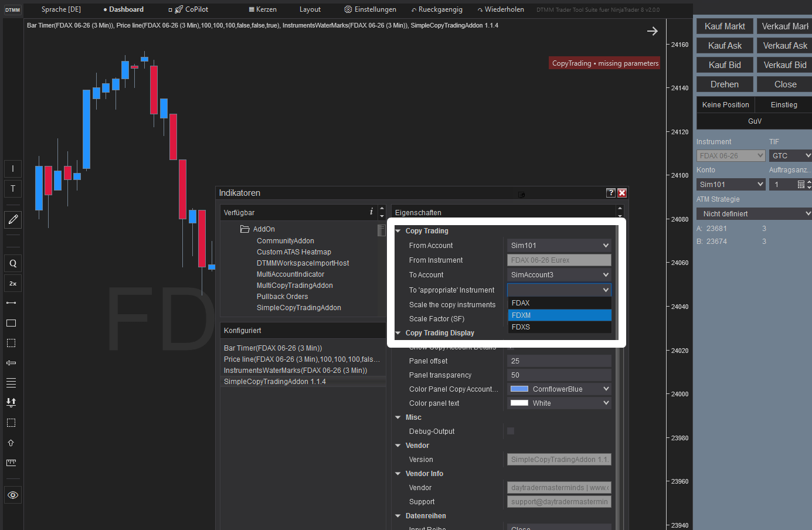Image resolution: width=812 pixels, height=530 pixels.
Task: Enable the Debug-Output checkbox
Action: 510,431
